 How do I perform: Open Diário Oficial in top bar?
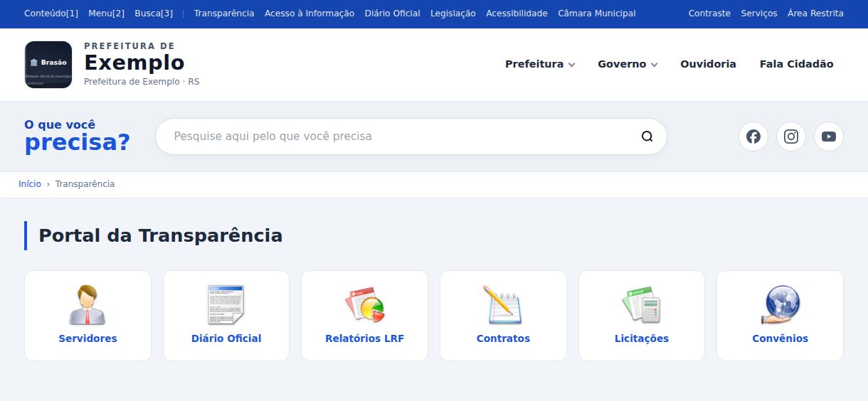click(392, 14)
